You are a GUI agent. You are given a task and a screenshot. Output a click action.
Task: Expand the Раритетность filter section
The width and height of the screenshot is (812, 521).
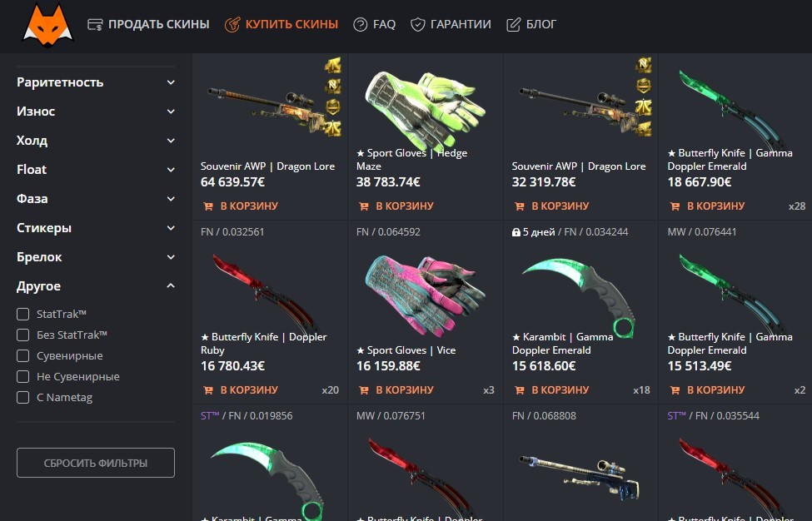pyautogui.click(x=96, y=82)
